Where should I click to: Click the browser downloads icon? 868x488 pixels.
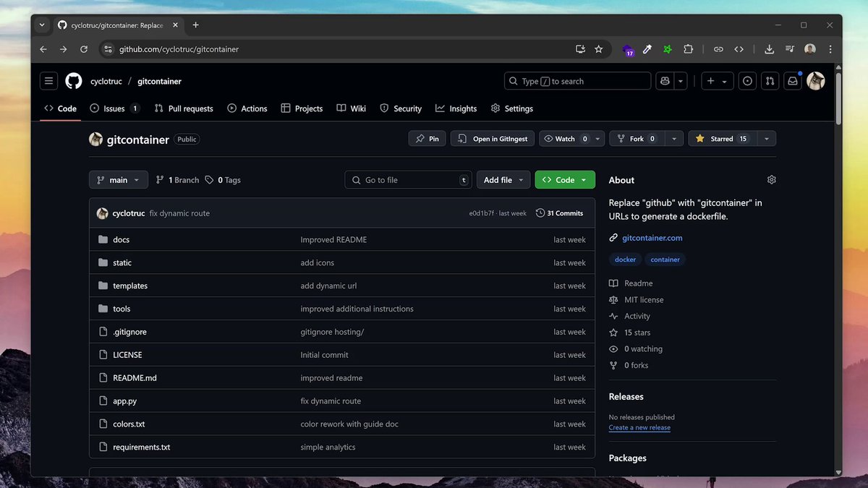(769, 49)
